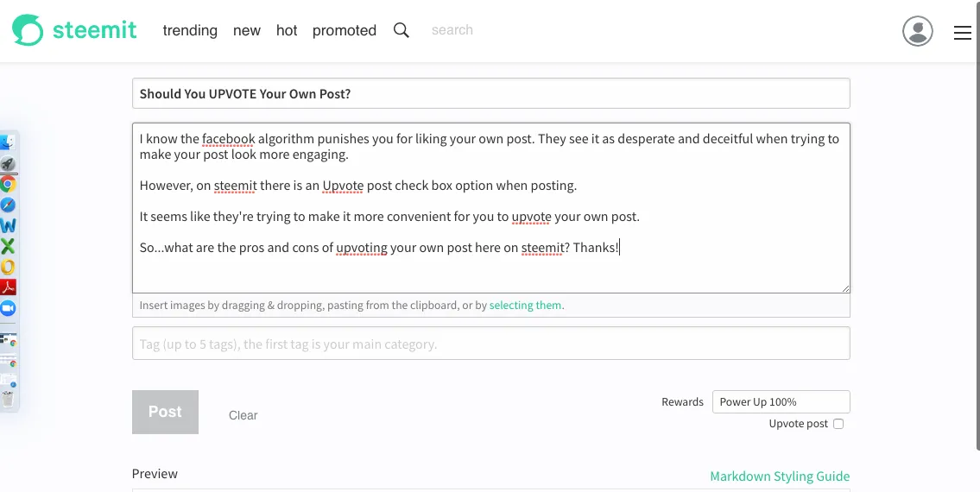Viewport: 980px width, 492px height.
Task: Open Adobe Acrobat from the dock
Action: (x=8, y=287)
